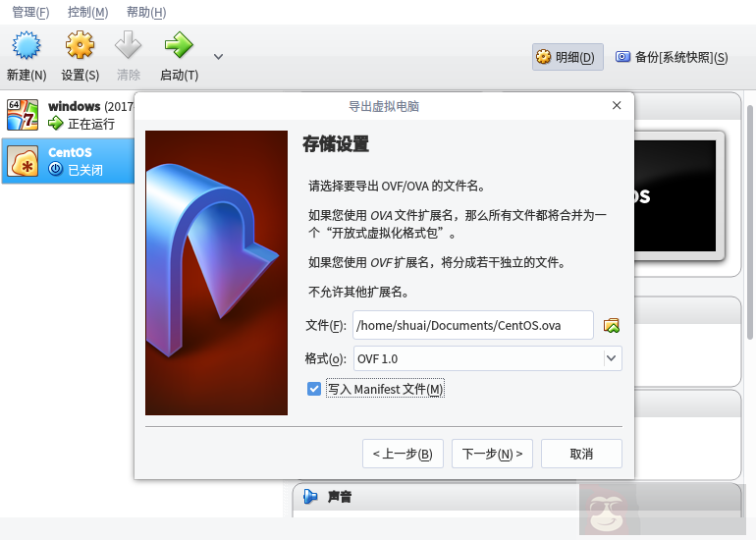Click the Start (启动) green arrow icon
This screenshot has height=540, width=756.
[x=179, y=45]
